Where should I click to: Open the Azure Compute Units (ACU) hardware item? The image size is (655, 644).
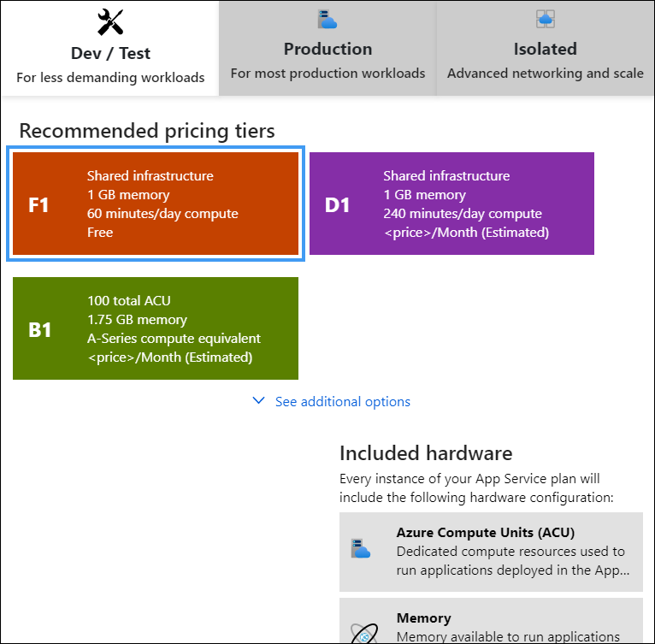click(x=491, y=552)
